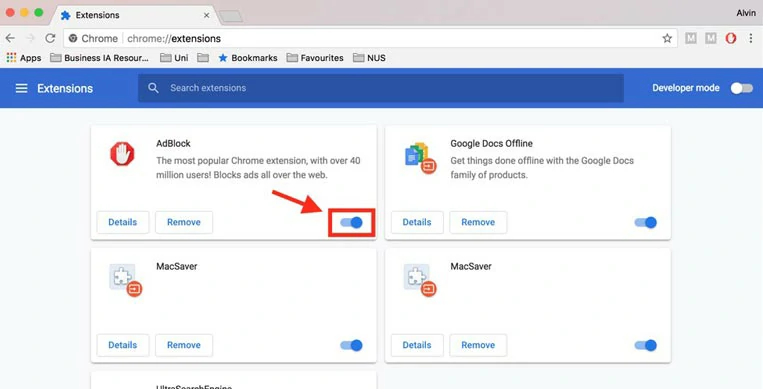Focus the Search extensions field

point(381,88)
